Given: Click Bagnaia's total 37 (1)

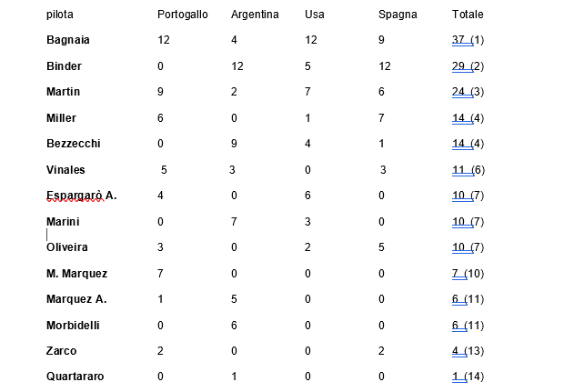Looking at the screenshot, I should tap(468, 40).
